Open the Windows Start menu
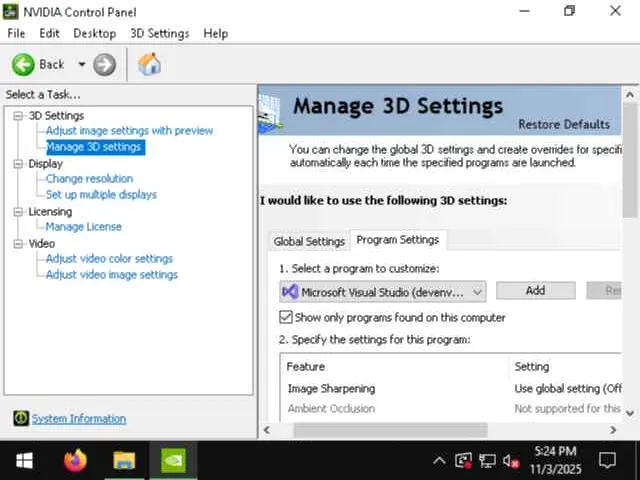 click(x=24, y=461)
